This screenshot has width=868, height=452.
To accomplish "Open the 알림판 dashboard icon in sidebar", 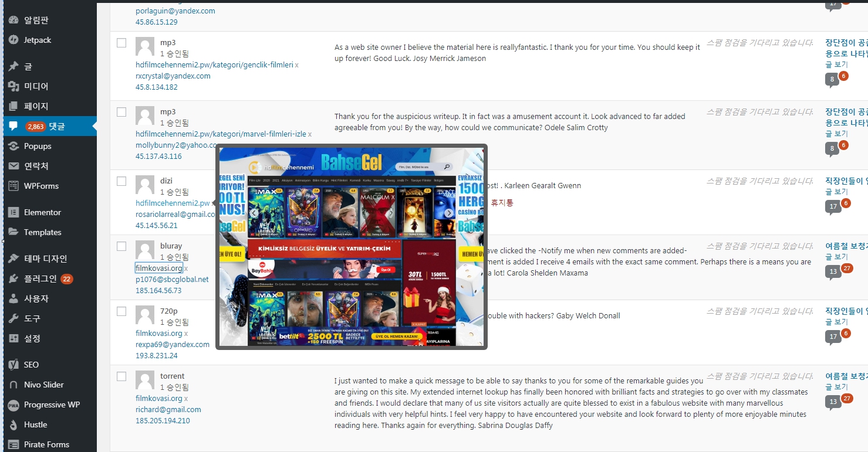I will tap(13, 20).
